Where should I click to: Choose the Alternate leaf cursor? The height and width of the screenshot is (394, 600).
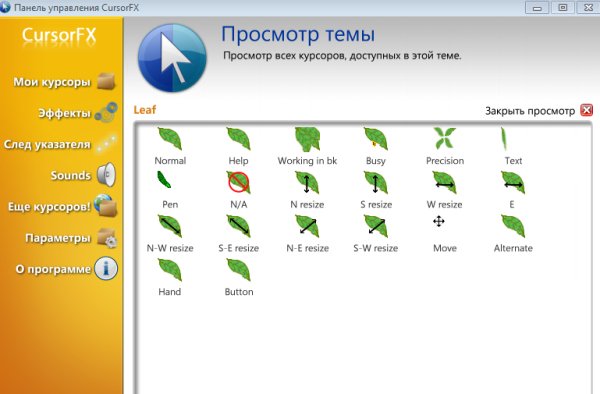pyautogui.click(x=513, y=226)
